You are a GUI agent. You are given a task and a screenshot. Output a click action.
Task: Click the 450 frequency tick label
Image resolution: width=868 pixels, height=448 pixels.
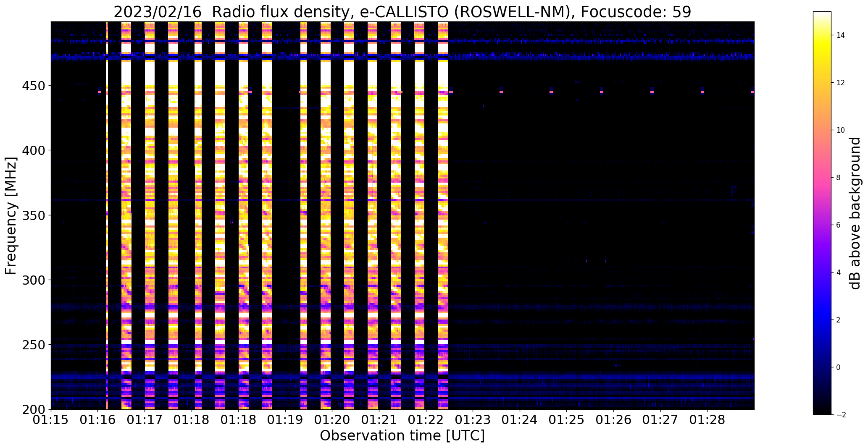click(34, 86)
